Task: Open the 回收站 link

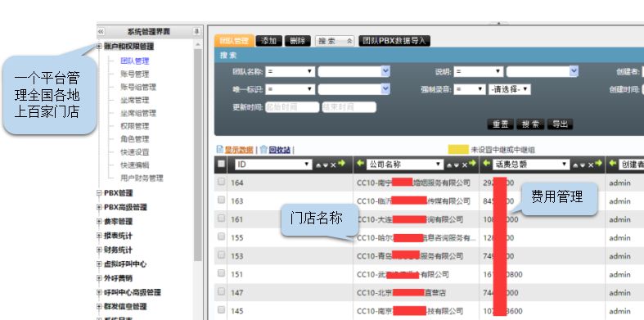Action: (279, 150)
